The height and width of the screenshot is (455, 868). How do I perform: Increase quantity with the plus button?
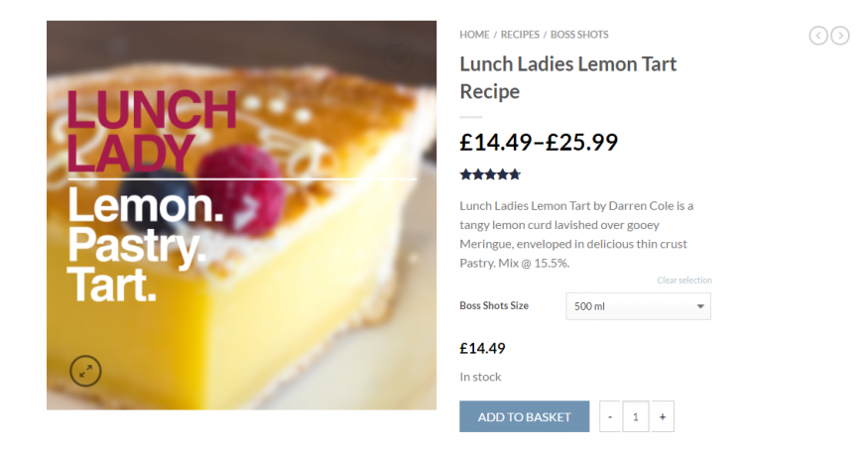pyautogui.click(x=662, y=416)
